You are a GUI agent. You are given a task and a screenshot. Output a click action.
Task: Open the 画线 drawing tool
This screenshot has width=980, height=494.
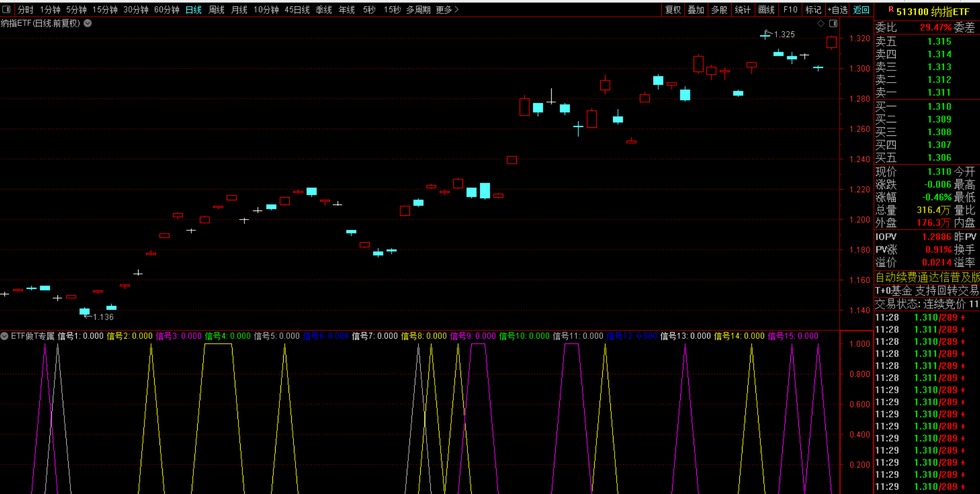pos(766,10)
